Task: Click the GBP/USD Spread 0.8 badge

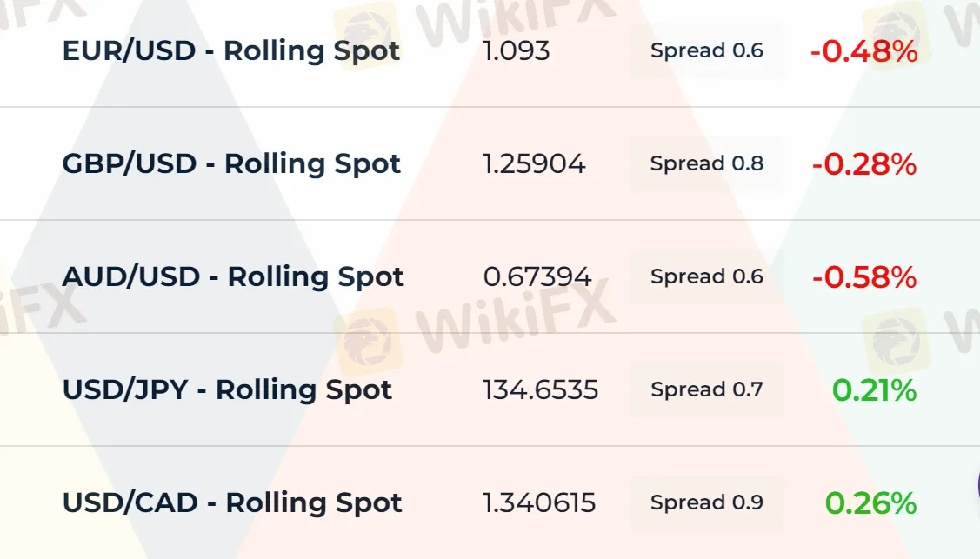Action: click(706, 163)
